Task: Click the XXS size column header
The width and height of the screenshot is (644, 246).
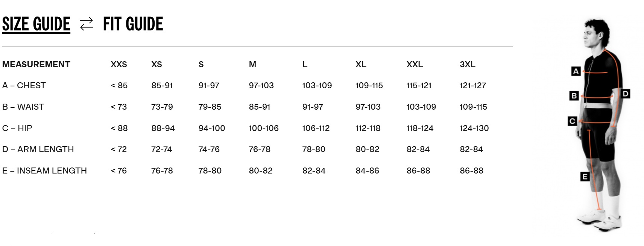Action: (119, 65)
